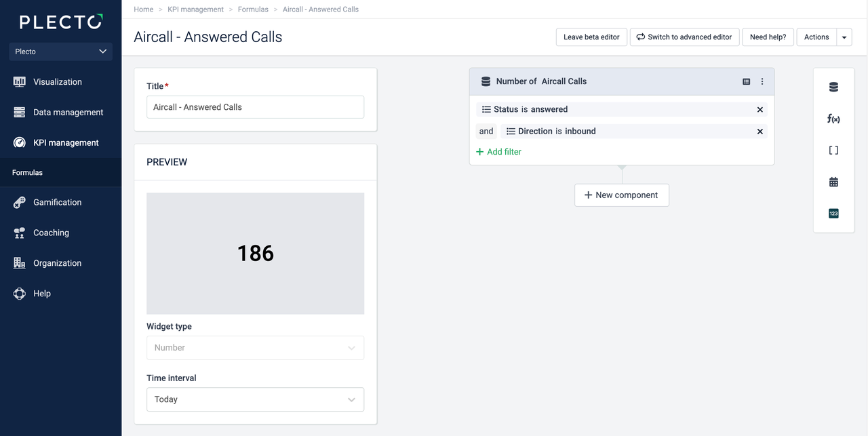Open the table view icon on Aircall Calls
868x436 pixels.
(746, 81)
